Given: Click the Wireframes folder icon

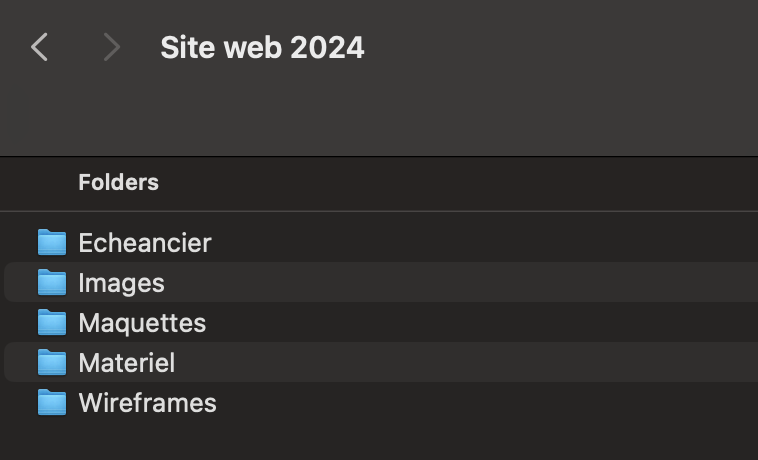Looking at the screenshot, I should (52, 403).
